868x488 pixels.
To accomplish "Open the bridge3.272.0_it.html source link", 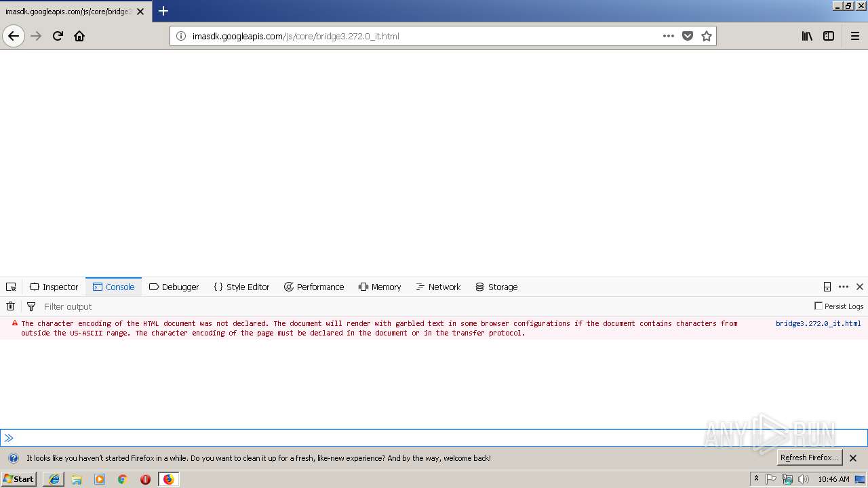I will [x=818, y=323].
